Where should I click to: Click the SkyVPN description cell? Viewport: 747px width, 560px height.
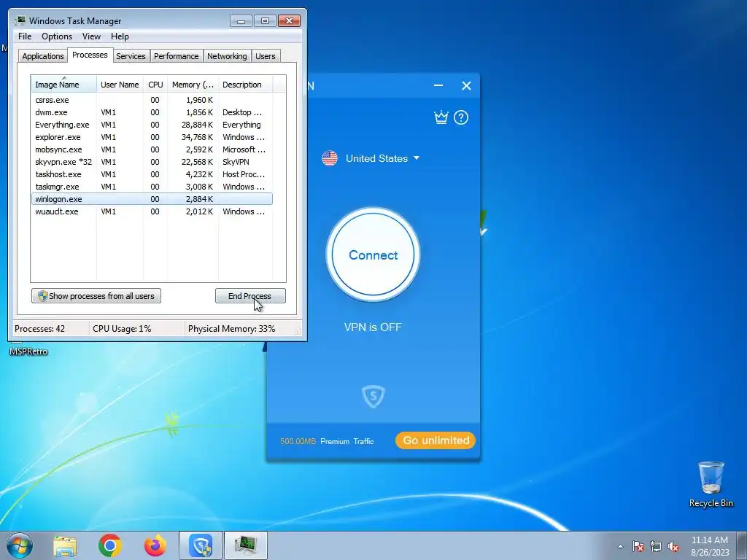click(x=236, y=162)
